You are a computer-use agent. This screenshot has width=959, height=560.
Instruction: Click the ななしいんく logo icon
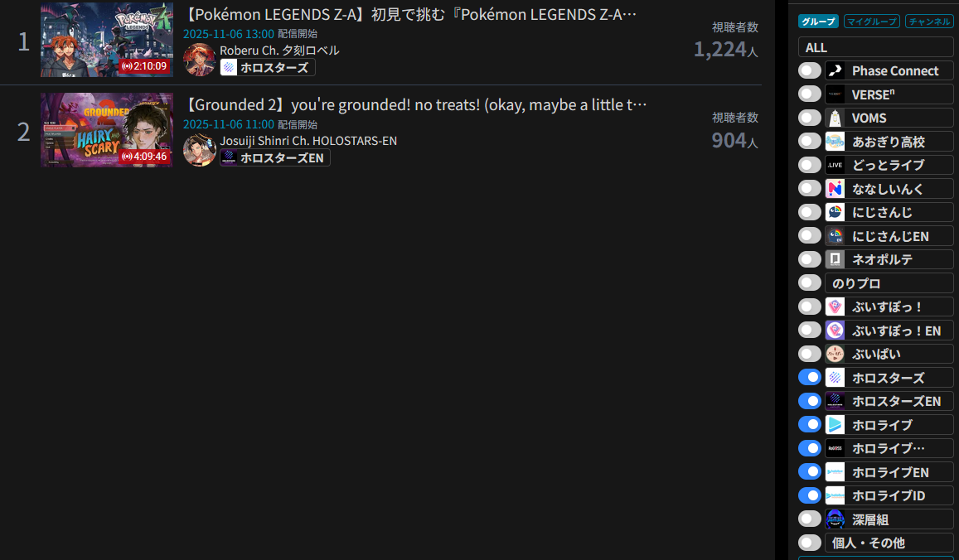tap(835, 189)
